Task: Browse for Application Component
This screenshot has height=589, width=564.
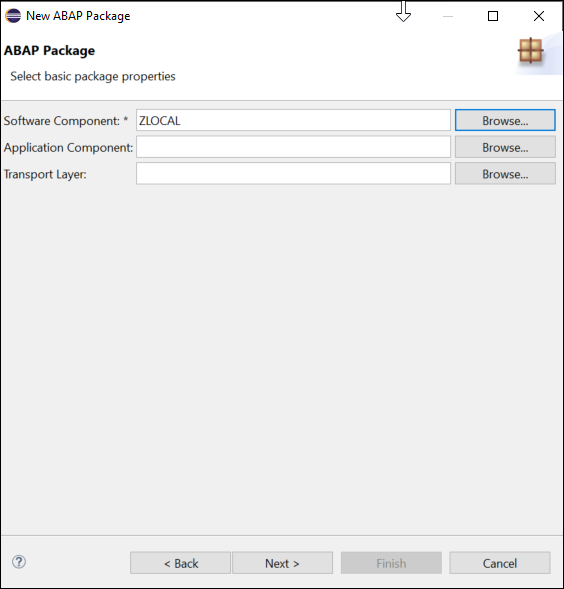Action: coord(505,147)
